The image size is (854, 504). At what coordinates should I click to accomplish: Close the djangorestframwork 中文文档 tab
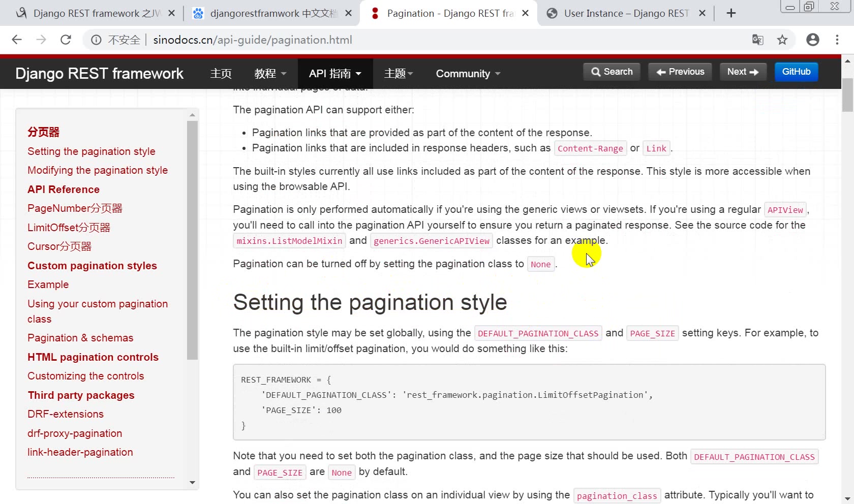(348, 13)
